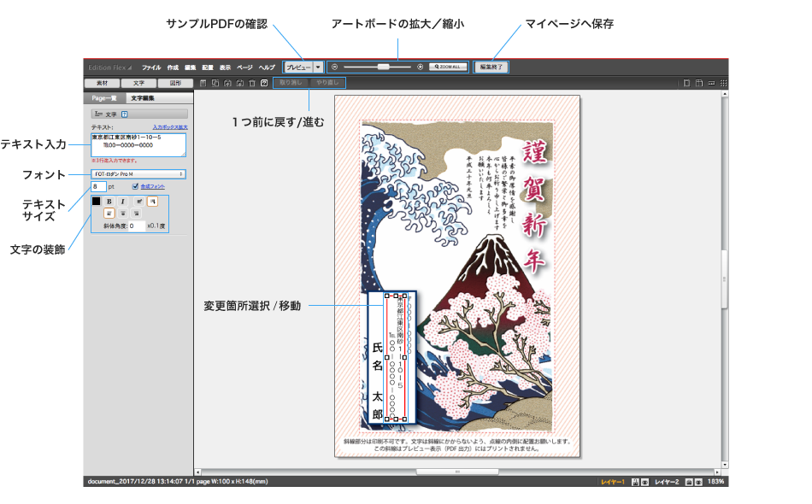Viewport: 812px width, 504px height.
Task: Click the 斜体角度 value field
Action: coord(136,226)
